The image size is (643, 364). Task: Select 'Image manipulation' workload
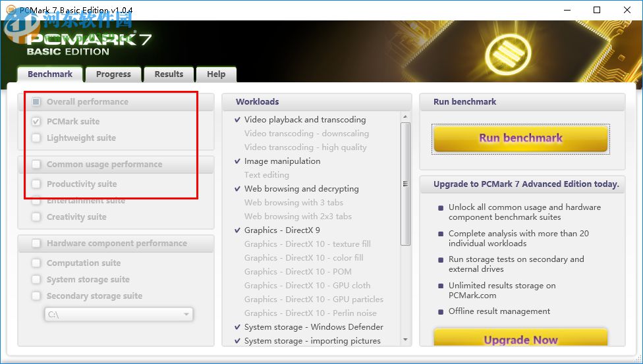click(x=282, y=161)
